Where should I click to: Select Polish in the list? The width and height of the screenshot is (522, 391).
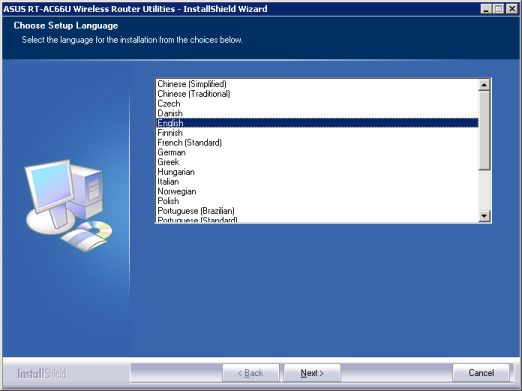tap(317, 201)
